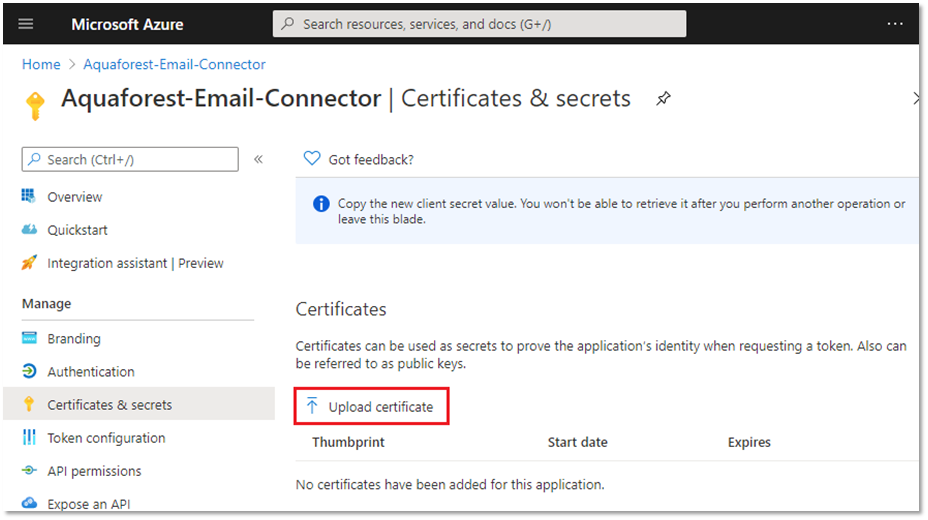Click Aquaforest-Email-Connector breadcrumb link
Viewport: 928px width, 520px height.
pyautogui.click(x=174, y=64)
